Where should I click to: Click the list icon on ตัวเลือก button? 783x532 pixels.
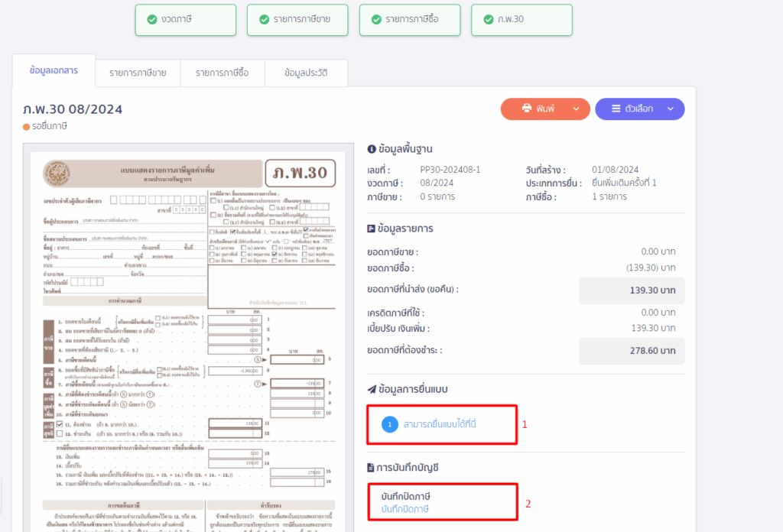(x=616, y=109)
